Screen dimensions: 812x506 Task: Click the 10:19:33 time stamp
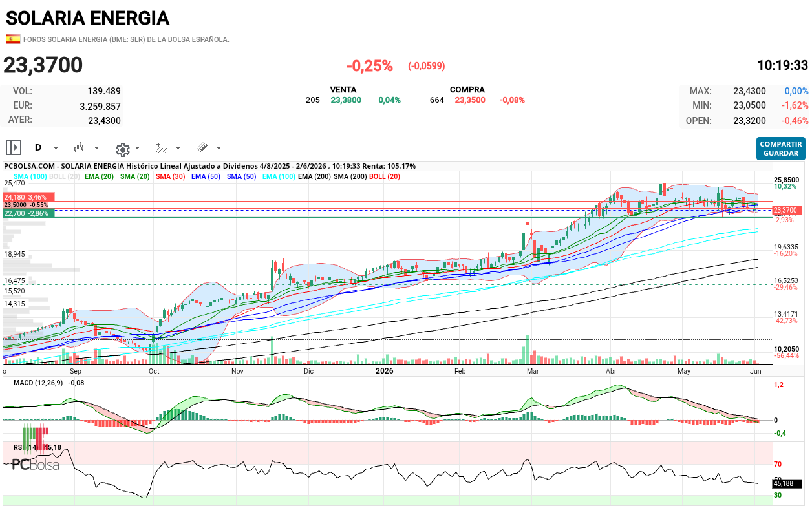[782, 65]
